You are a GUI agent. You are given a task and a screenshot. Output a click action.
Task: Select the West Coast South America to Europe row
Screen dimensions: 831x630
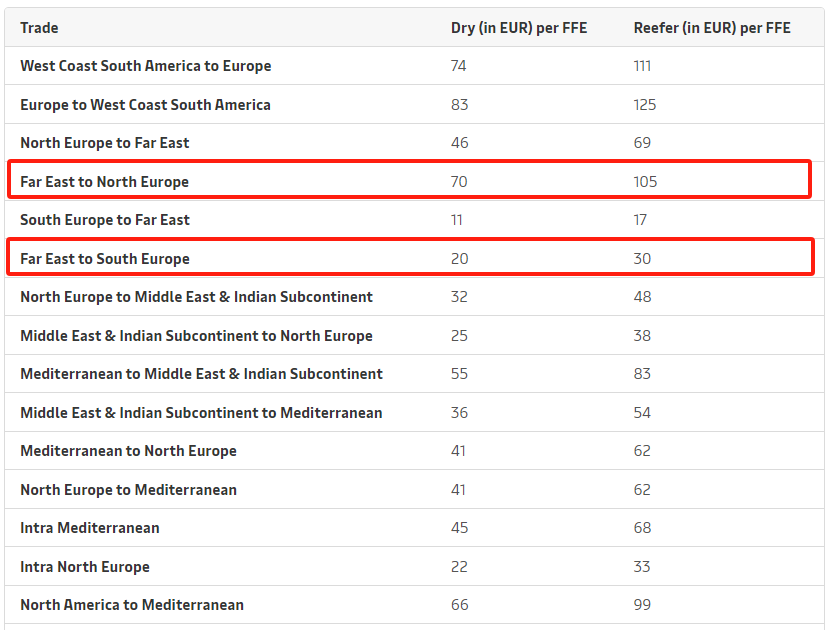(414, 66)
